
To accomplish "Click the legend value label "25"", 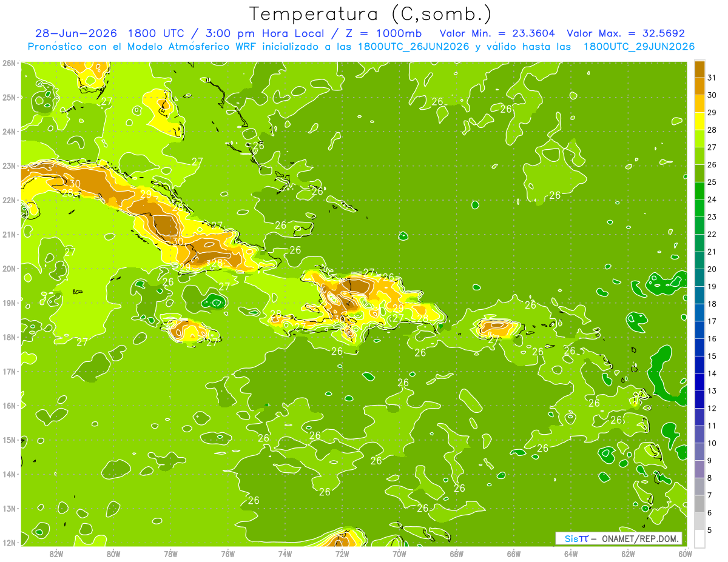I will (x=712, y=182).
